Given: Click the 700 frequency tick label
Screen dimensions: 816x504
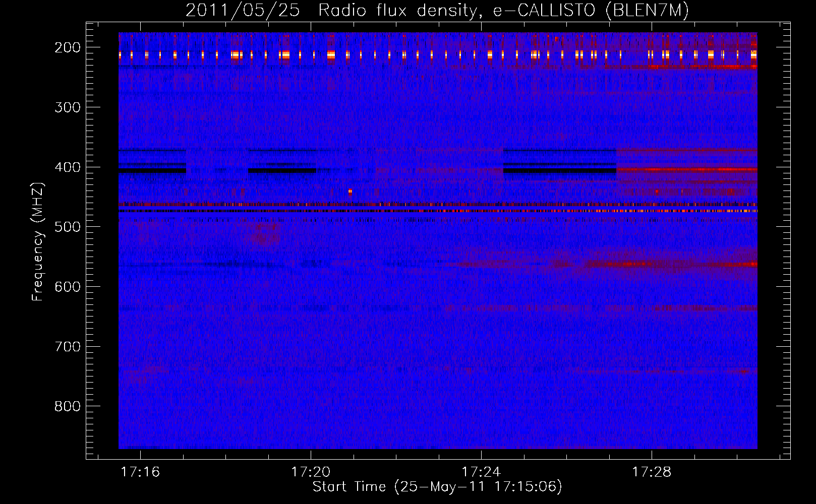Looking at the screenshot, I should [x=68, y=347].
